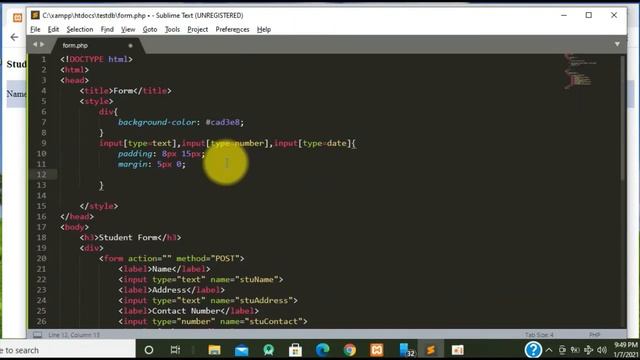
Task: Open the Project menu
Action: 198,29
